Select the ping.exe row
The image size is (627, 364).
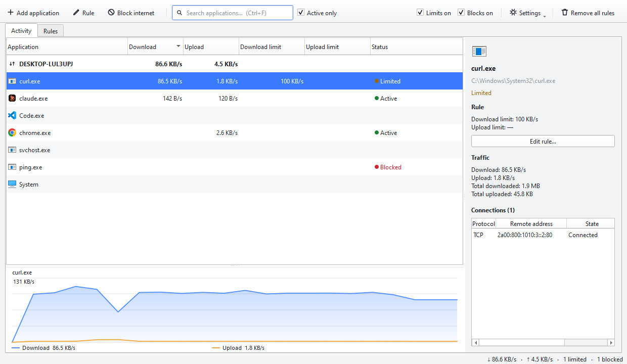click(235, 167)
